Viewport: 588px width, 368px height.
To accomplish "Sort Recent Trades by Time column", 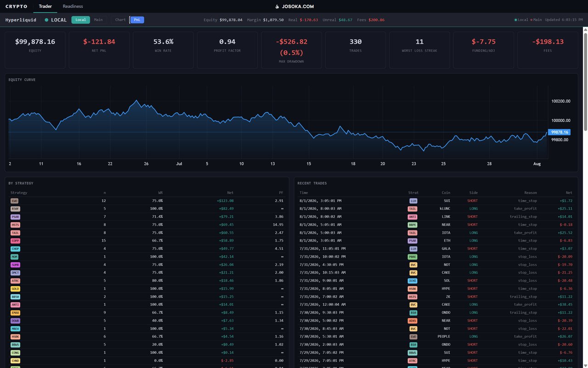I will [x=304, y=193].
